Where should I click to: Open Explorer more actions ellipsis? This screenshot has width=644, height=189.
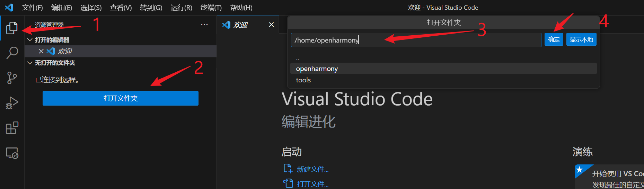[x=204, y=25]
